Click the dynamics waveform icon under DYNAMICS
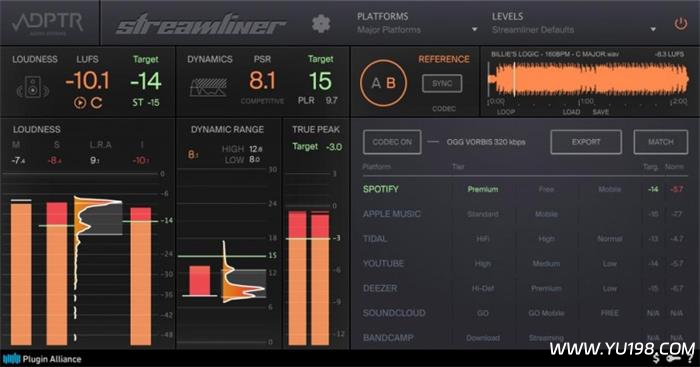The image size is (700, 367). [208, 88]
